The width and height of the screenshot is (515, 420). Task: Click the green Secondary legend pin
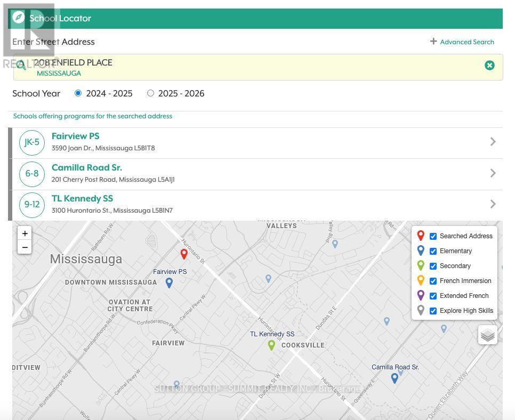pos(421,265)
